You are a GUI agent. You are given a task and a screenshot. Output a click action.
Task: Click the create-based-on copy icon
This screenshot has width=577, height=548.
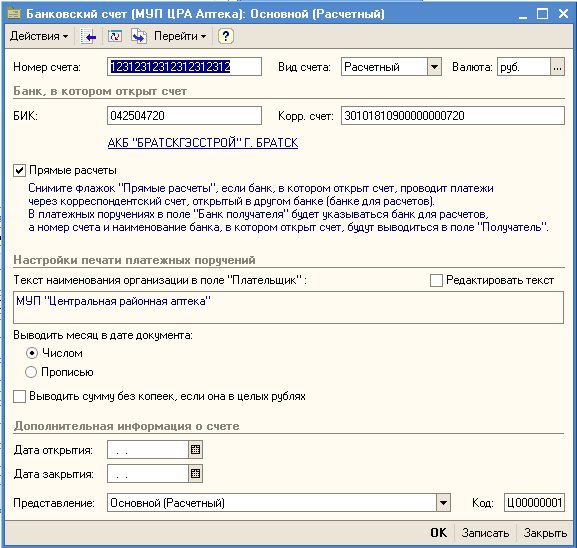click(139, 36)
